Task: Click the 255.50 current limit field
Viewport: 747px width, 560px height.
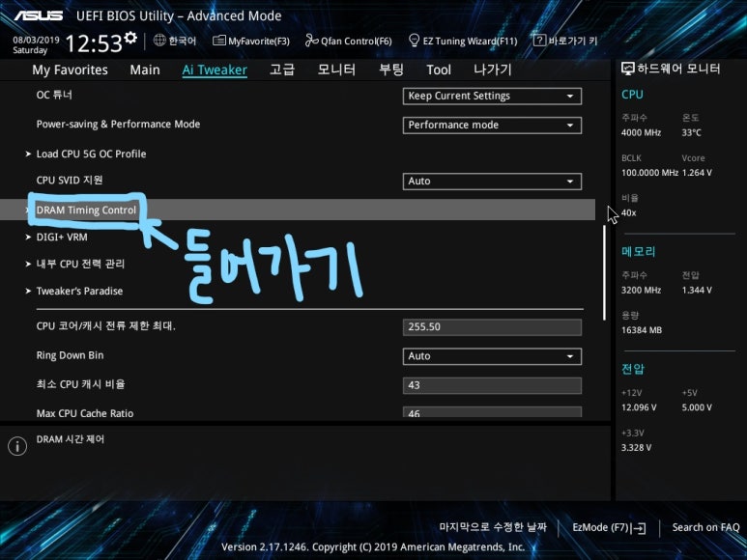Action: (492, 327)
